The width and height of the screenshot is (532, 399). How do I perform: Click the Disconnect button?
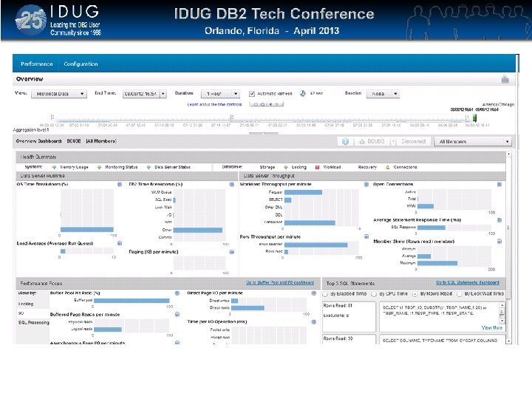click(x=414, y=141)
